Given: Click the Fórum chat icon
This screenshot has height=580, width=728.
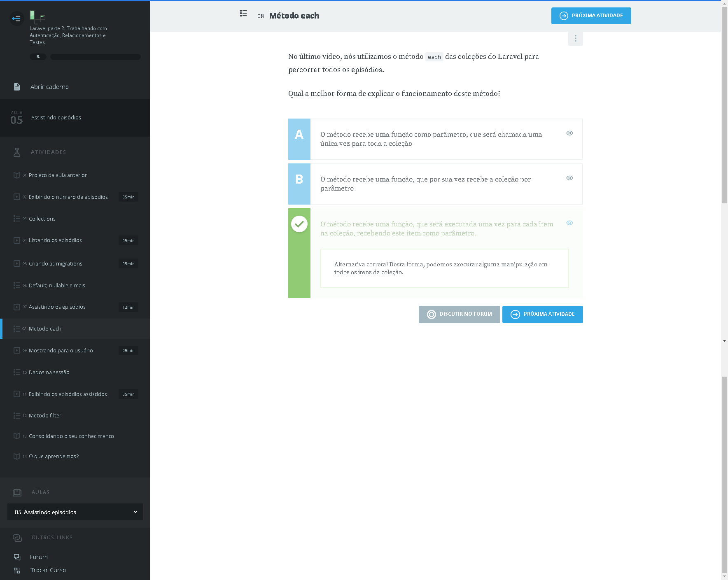Looking at the screenshot, I should (x=17, y=557).
